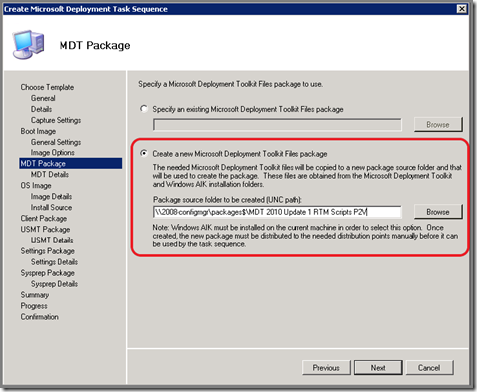
Task: Jump to the MDT Details step
Action: click(x=50, y=175)
